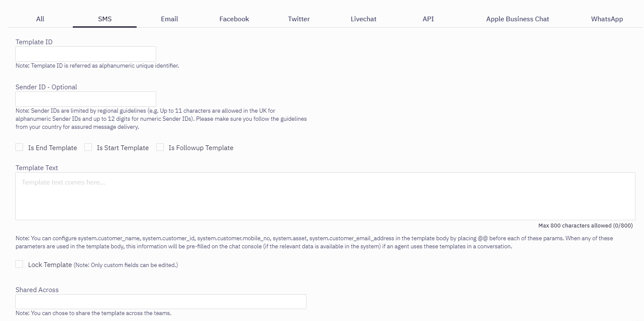Click the Is Followup Template label text

201,148
